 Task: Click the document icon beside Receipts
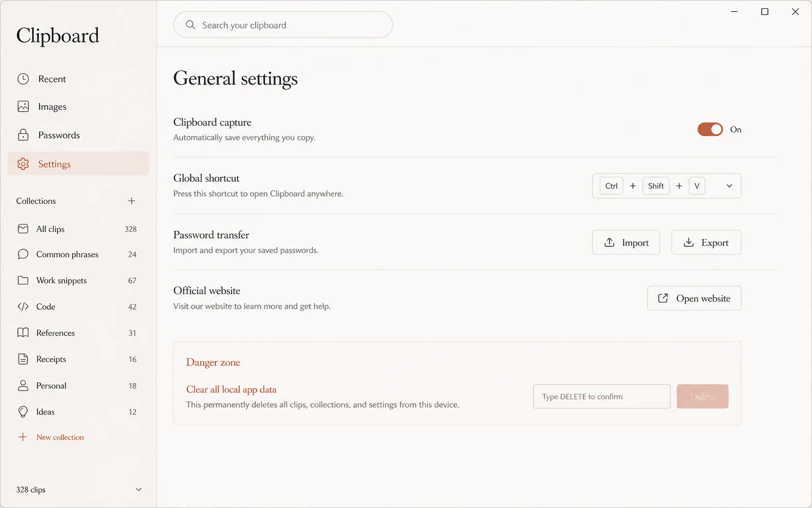23,359
